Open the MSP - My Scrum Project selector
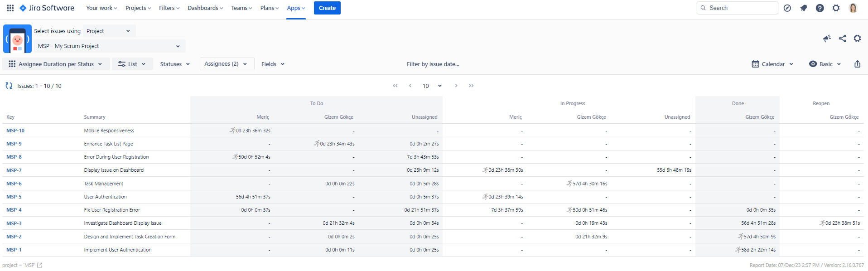868x271 pixels. point(110,46)
